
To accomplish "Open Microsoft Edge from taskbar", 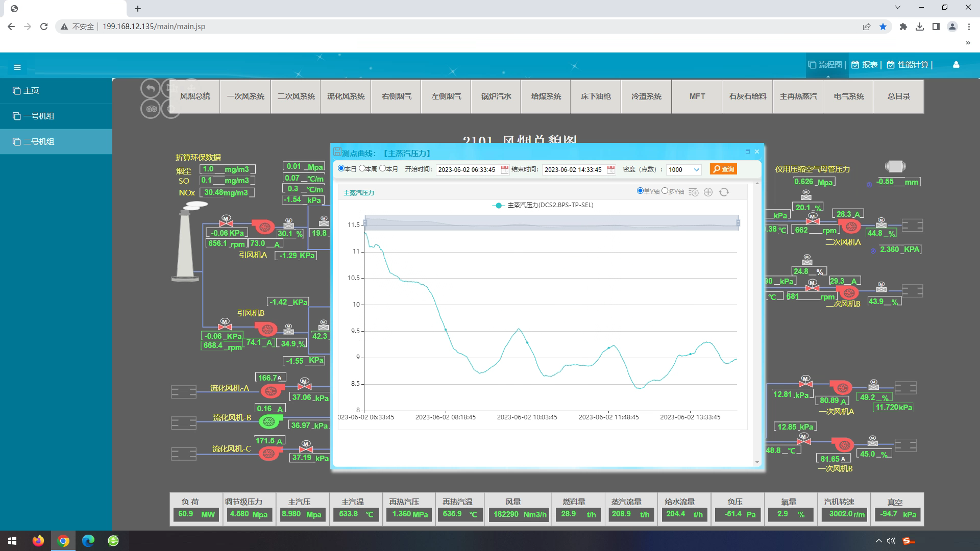I will (x=88, y=540).
